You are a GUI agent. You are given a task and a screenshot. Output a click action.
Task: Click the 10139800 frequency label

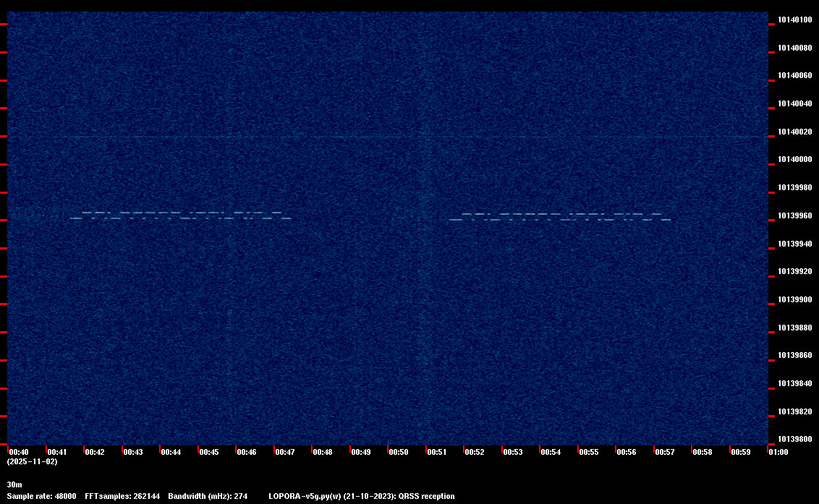pos(795,439)
